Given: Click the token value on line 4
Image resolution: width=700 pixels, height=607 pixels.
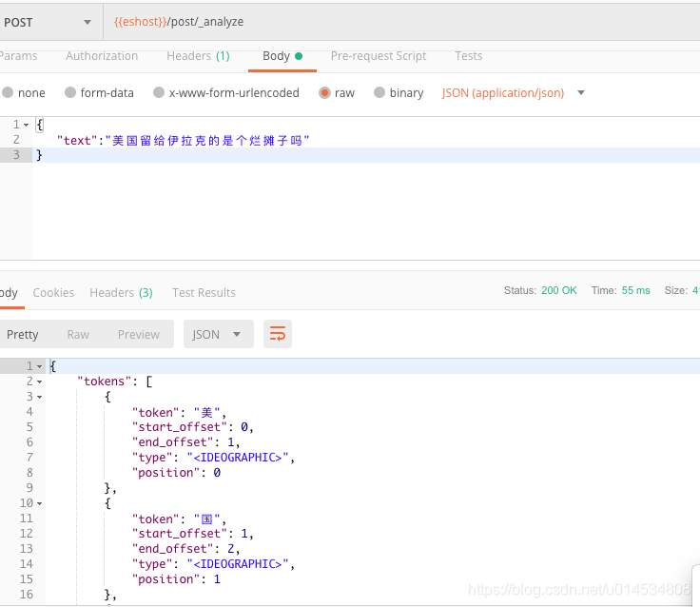Looking at the screenshot, I should (x=207, y=412).
